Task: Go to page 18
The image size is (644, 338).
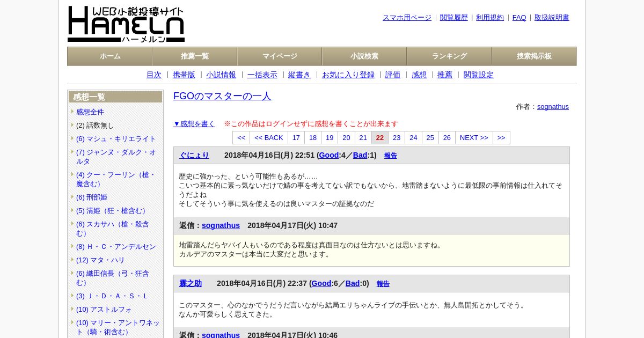Action: (x=313, y=138)
